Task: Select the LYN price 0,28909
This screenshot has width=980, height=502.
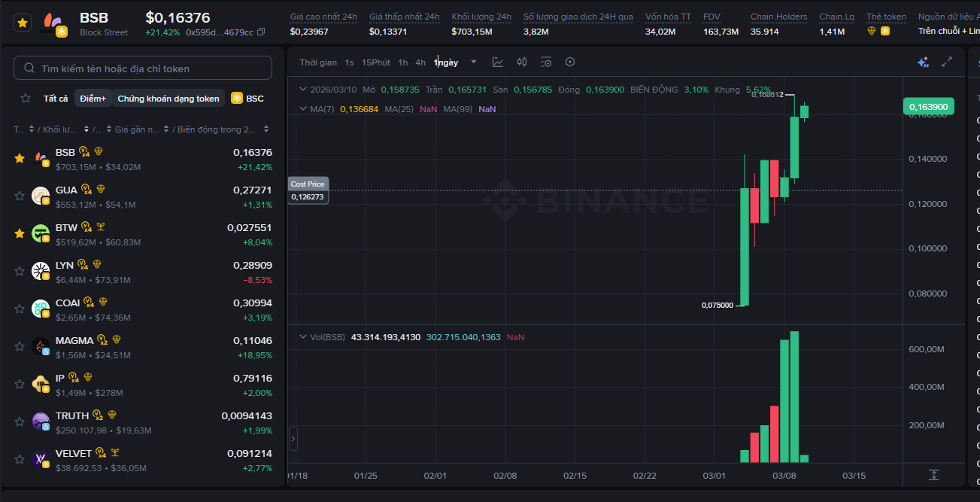Action: (x=253, y=265)
